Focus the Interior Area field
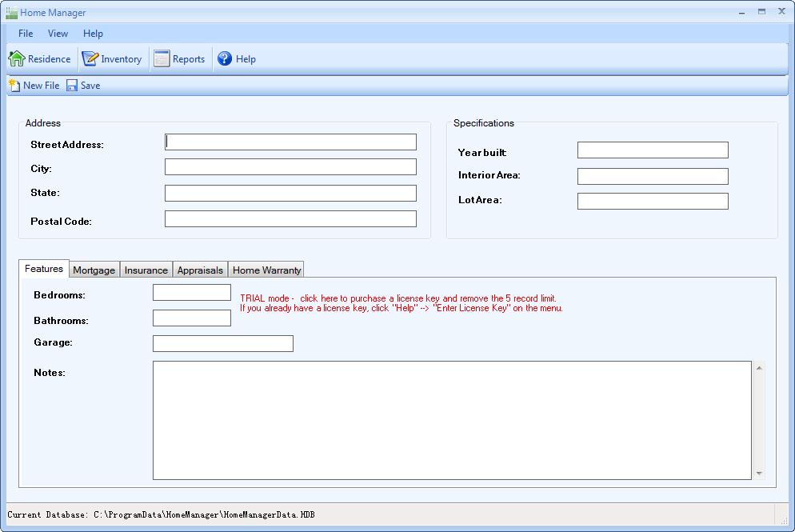The image size is (795, 532). (653, 177)
